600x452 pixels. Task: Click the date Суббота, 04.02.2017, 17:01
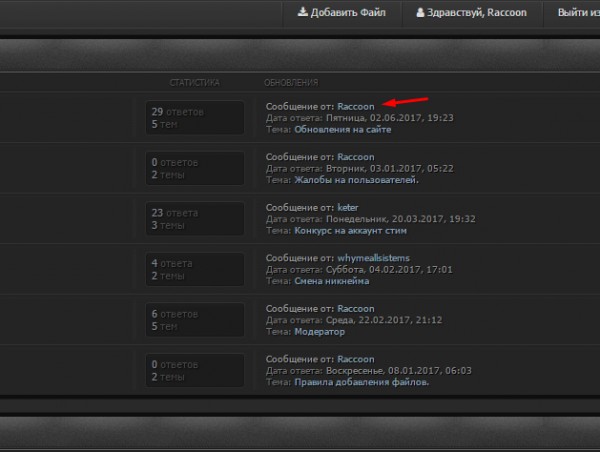tap(389, 269)
